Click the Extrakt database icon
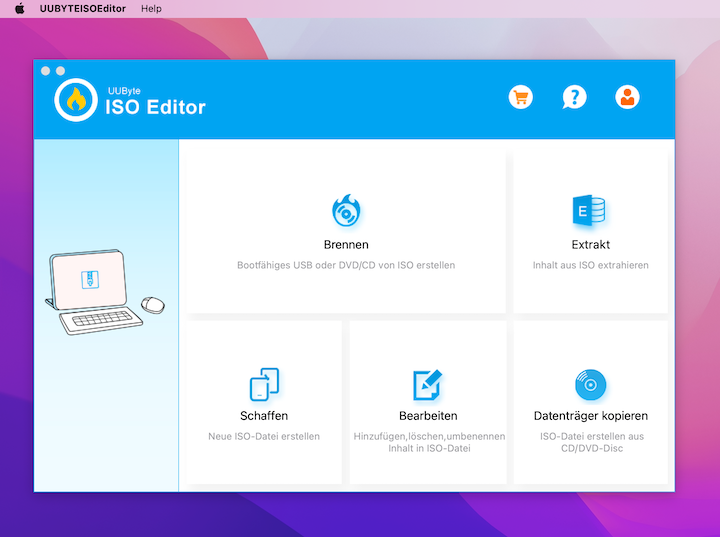Image resolution: width=720 pixels, height=537 pixels. pos(589,210)
